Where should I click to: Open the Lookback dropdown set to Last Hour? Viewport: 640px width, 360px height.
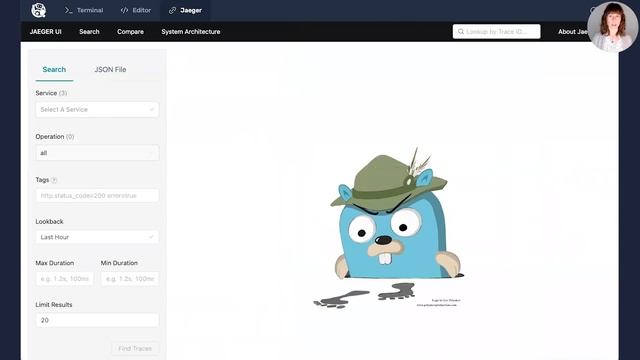tap(97, 237)
